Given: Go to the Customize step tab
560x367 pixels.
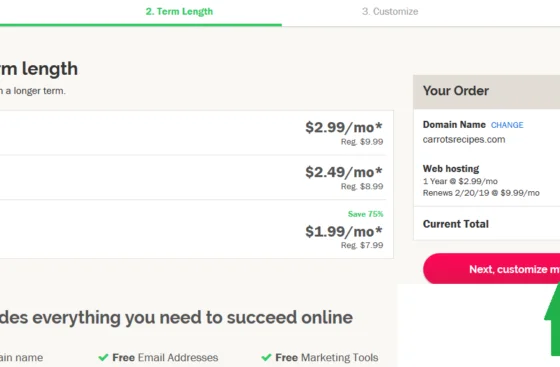Looking at the screenshot, I should (x=390, y=11).
